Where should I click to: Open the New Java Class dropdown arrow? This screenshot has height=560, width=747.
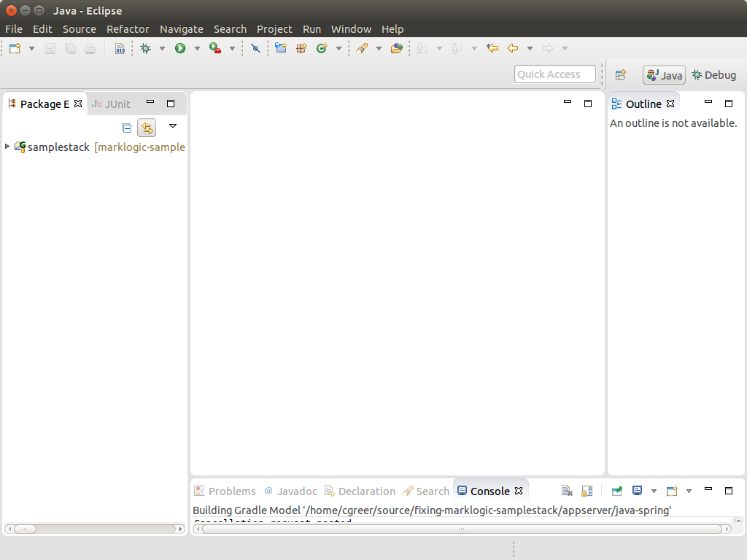[338, 48]
